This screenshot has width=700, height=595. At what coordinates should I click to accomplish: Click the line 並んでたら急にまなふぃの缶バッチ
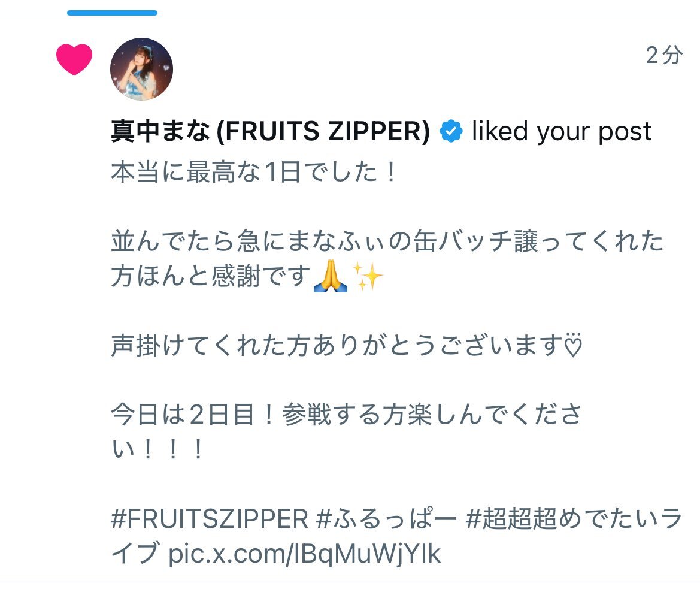tap(387, 241)
